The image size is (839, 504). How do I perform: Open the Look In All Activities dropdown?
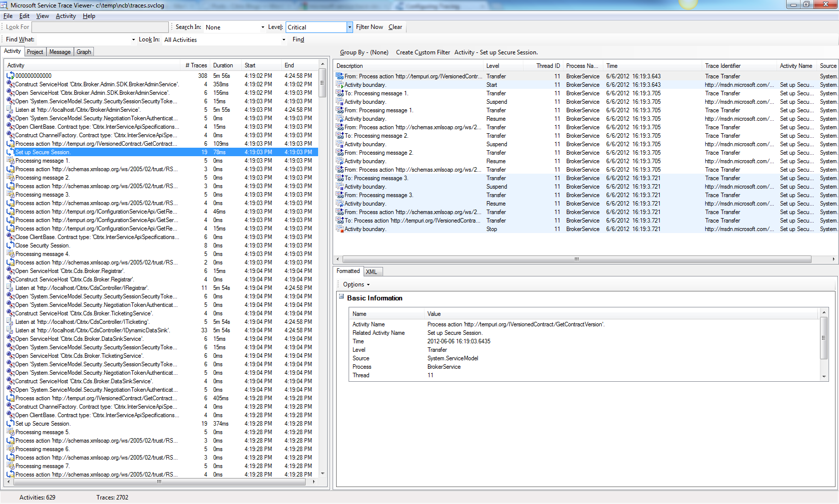click(x=284, y=40)
